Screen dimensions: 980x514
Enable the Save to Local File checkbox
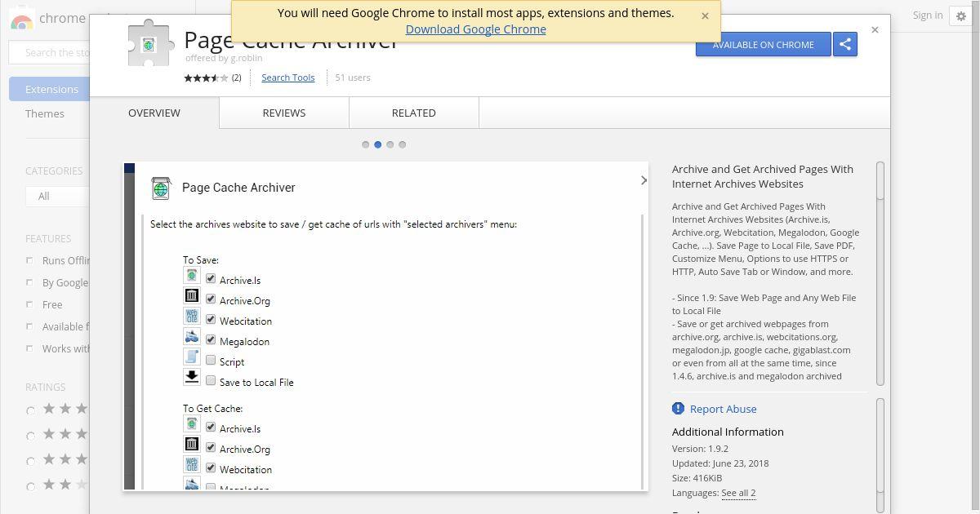[211, 381]
